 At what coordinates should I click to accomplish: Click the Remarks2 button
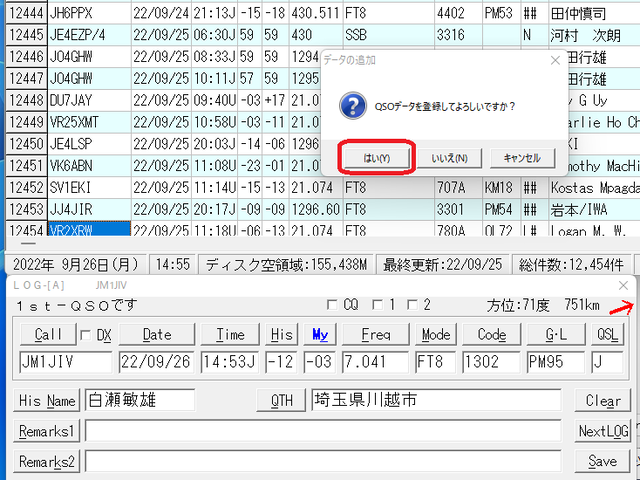(x=47, y=462)
